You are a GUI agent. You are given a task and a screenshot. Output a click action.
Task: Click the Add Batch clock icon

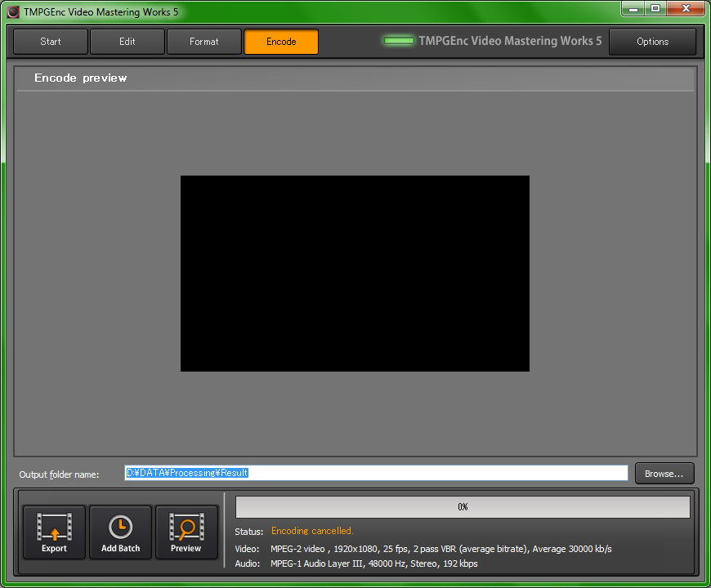pos(120,532)
